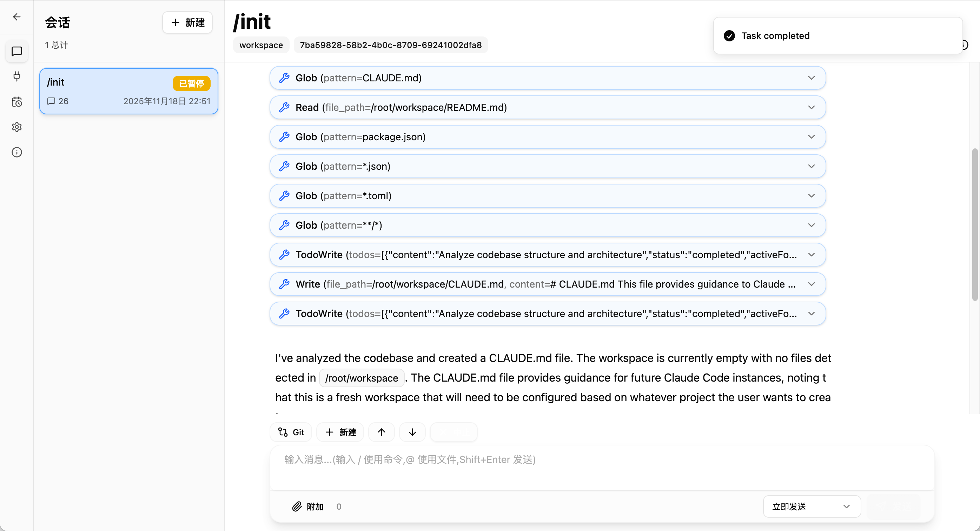Open the chat sessions sidebar icon
This screenshot has width=980, height=531.
pos(17,51)
